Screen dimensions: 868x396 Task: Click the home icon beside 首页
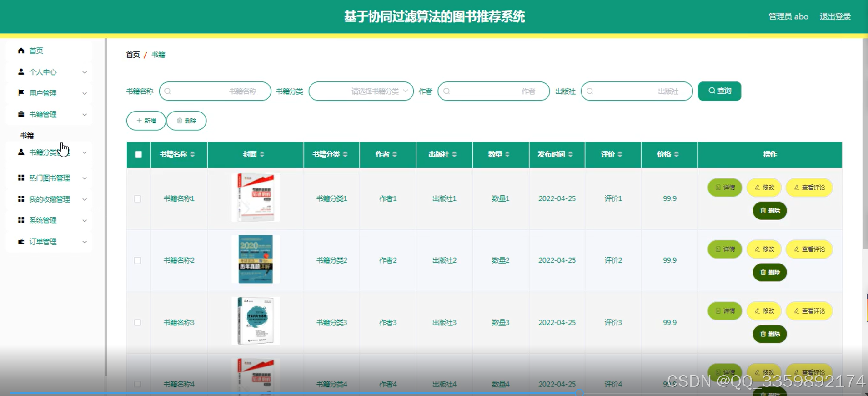[21, 51]
